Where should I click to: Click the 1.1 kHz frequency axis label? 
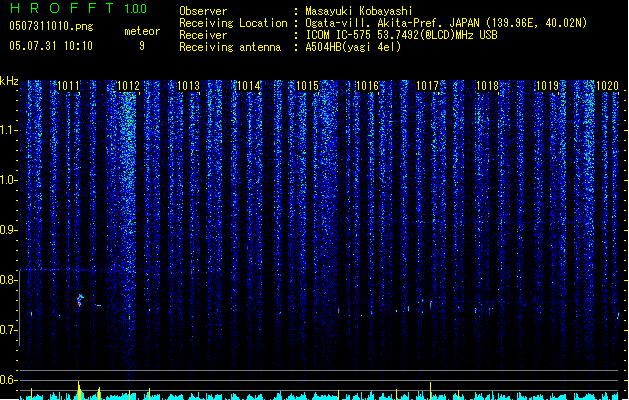point(8,130)
